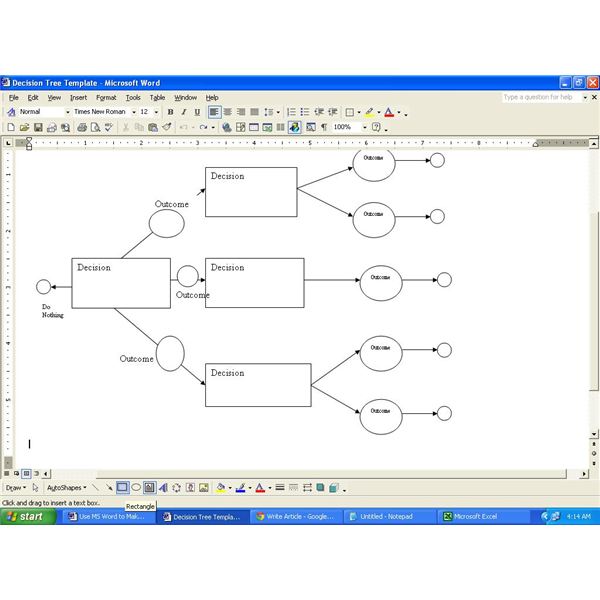Toggle Underline formatting
The image size is (600, 600).
197,112
